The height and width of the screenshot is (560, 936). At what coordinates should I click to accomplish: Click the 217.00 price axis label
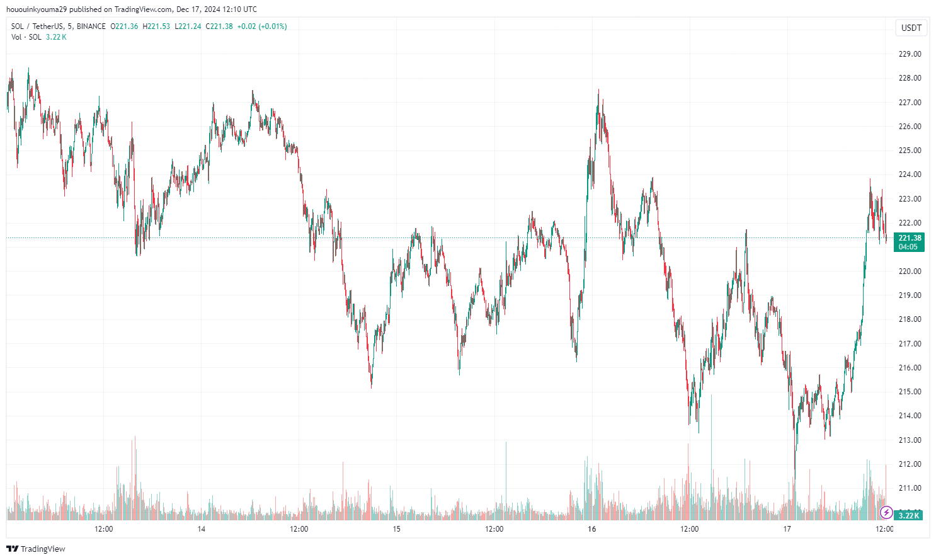click(910, 344)
